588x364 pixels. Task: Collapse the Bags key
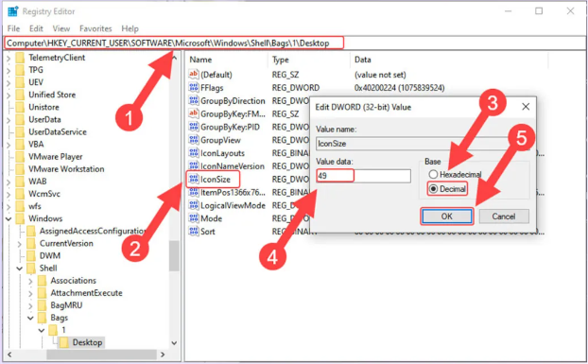tap(31, 318)
